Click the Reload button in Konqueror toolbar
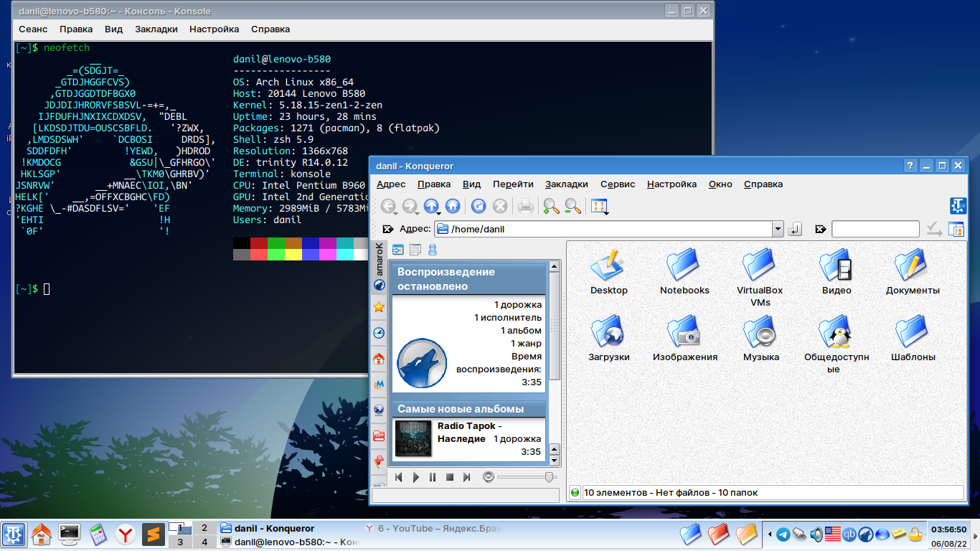The height and width of the screenshot is (551, 980). click(x=479, y=207)
